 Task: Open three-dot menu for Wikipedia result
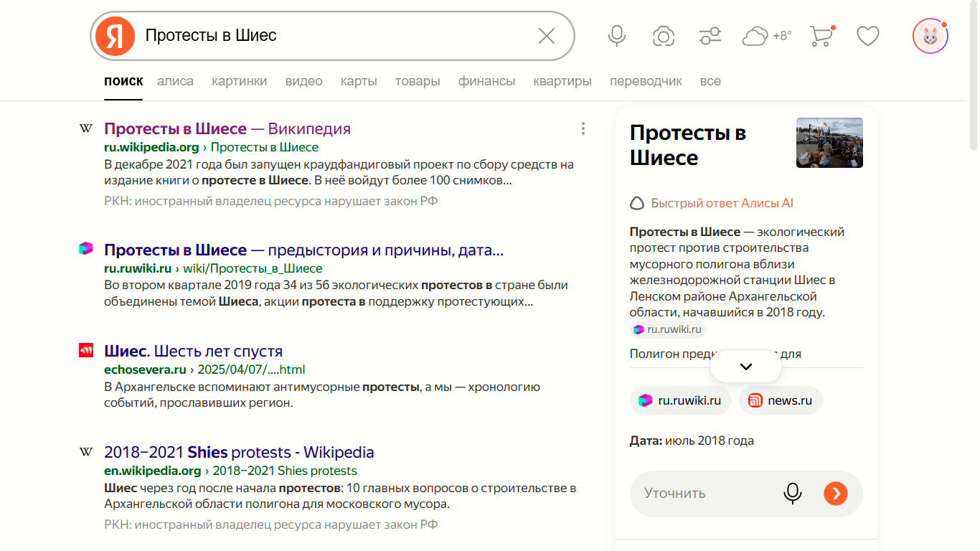coord(583,128)
